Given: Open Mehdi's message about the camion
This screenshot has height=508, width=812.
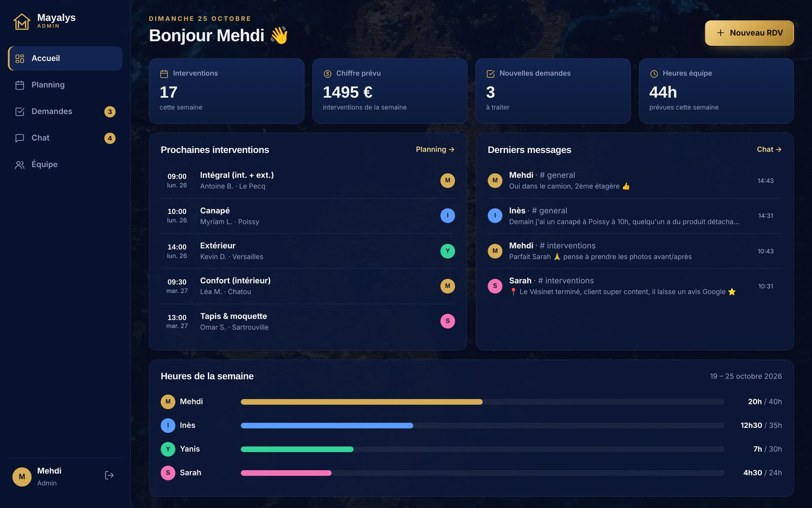Looking at the screenshot, I should tap(634, 180).
